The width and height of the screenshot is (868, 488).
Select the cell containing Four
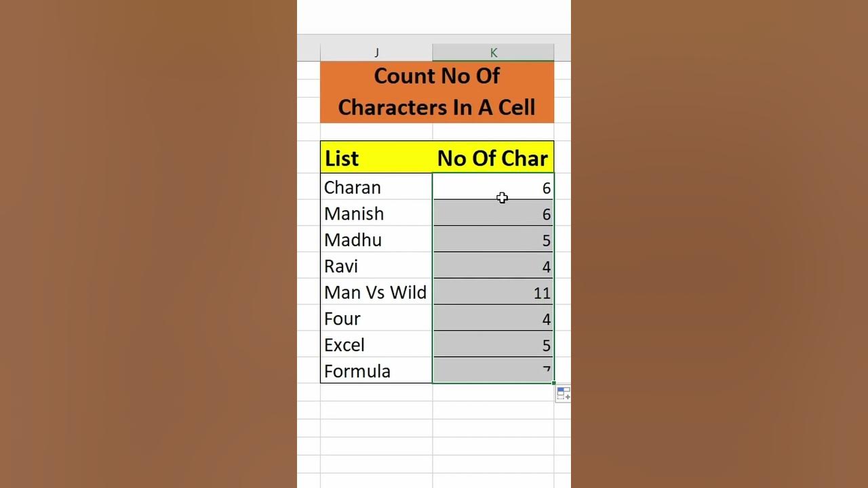tap(376, 319)
